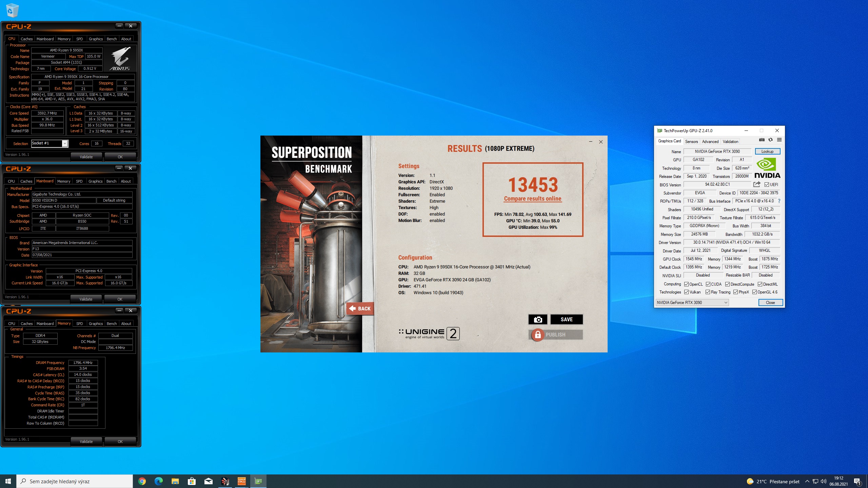
Task: Click the locked Publish button
Action: coord(555,334)
